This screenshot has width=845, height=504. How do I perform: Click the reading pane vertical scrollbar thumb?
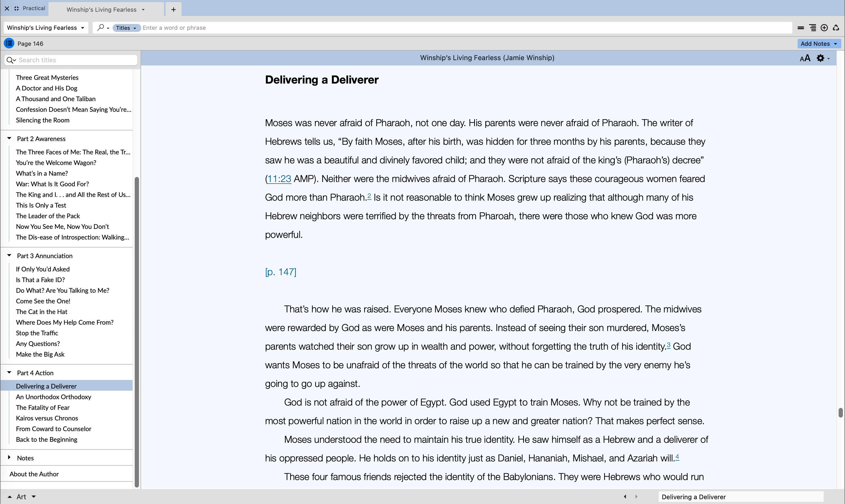[840, 413]
